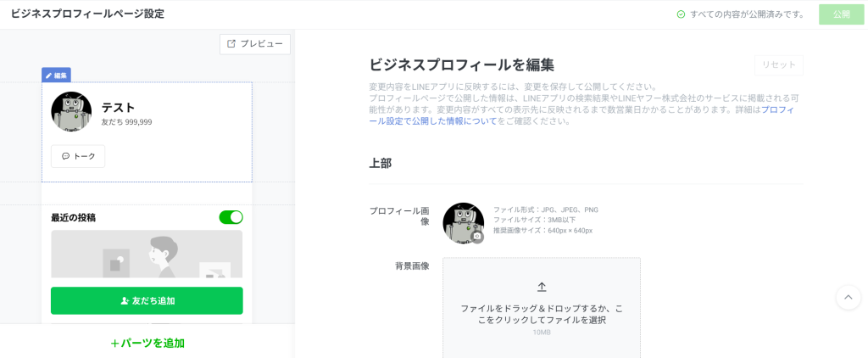The image size is (868, 358).
Task: Click the green 友だち追加 button
Action: [x=147, y=301]
